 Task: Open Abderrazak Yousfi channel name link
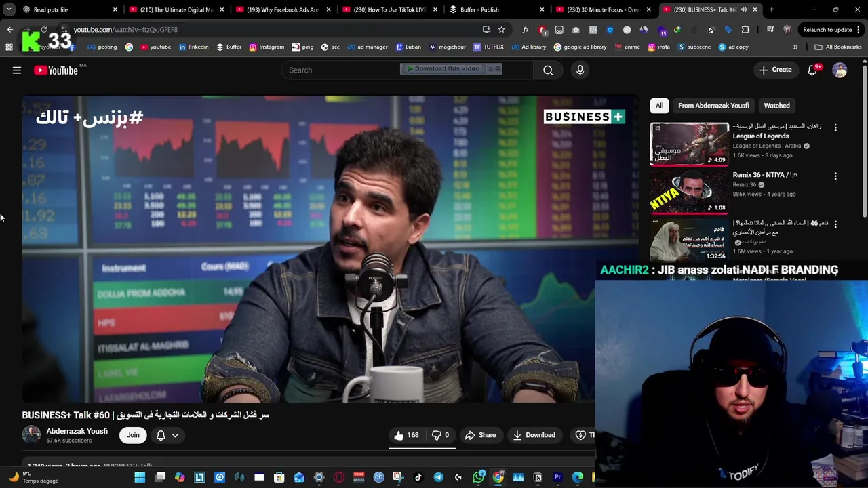coord(77,431)
